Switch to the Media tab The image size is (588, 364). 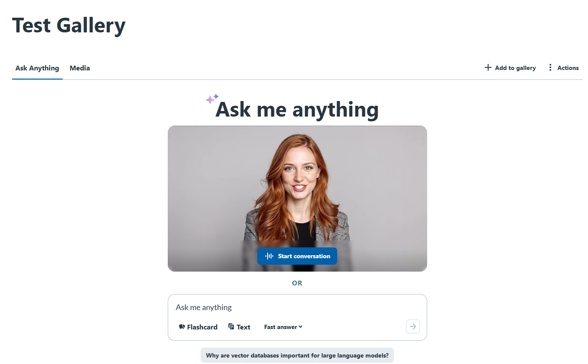click(x=80, y=68)
